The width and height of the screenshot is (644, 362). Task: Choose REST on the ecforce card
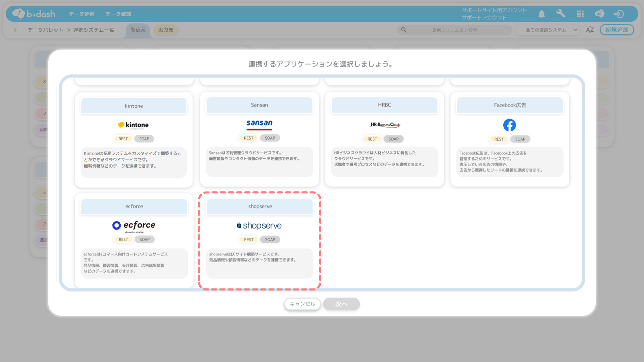(123, 239)
